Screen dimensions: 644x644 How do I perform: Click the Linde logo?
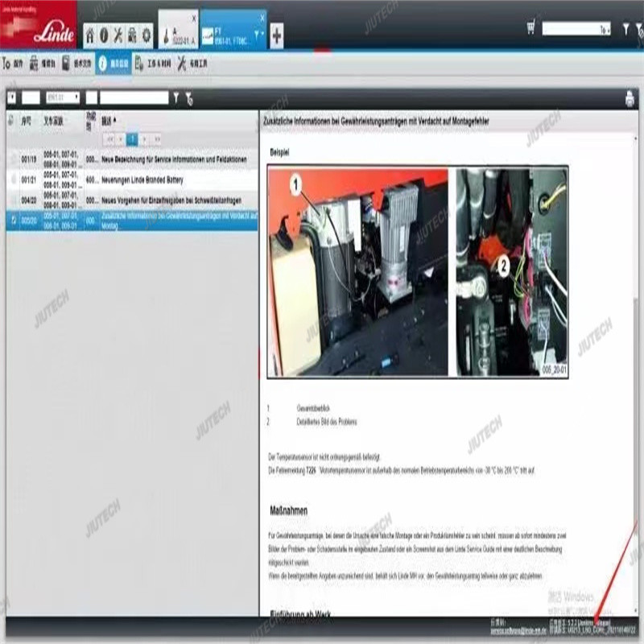click(x=38, y=25)
